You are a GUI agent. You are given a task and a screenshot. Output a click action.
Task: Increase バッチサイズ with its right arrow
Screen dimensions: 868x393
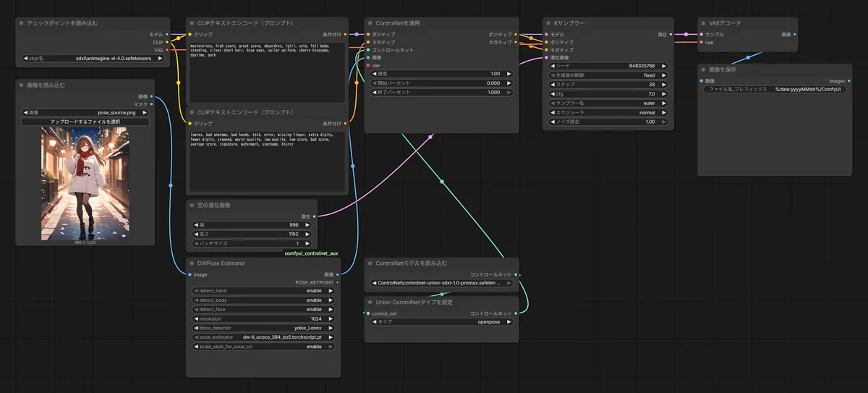307,244
